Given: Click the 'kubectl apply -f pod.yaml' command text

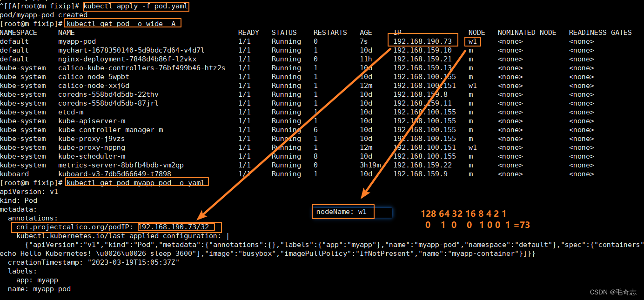Looking at the screenshot, I should (136, 7).
